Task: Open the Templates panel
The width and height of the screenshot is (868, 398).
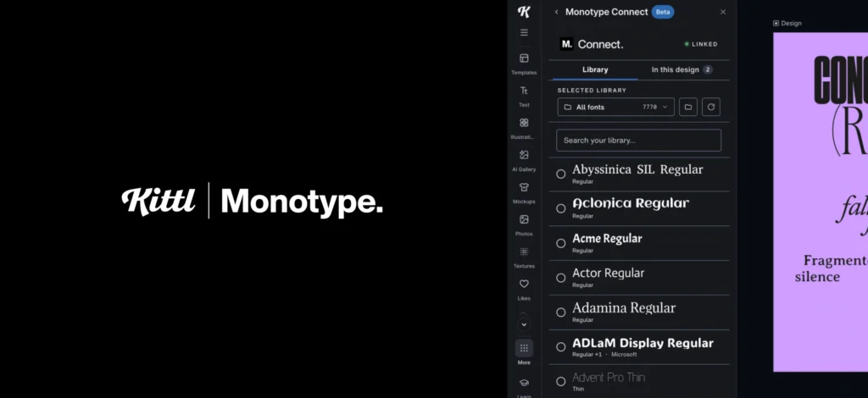Action: point(524,64)
